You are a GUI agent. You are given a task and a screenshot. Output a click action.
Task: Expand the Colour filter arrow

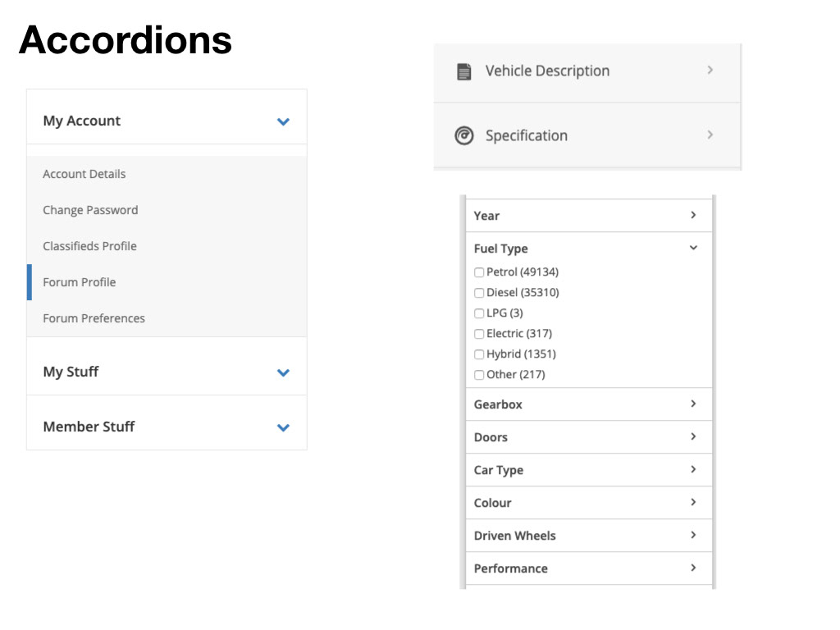693,502
